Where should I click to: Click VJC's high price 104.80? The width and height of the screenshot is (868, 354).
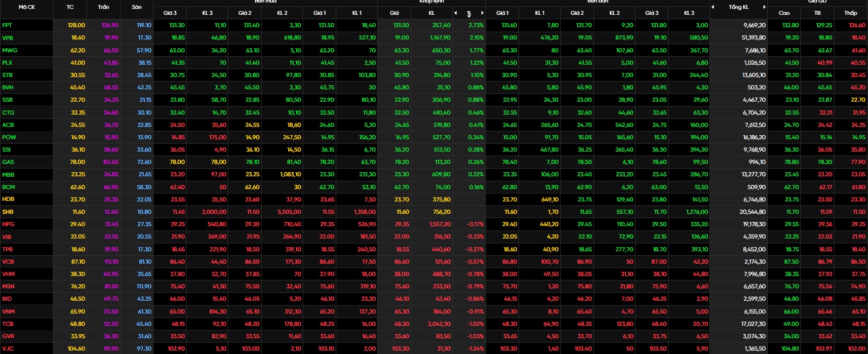790,349
